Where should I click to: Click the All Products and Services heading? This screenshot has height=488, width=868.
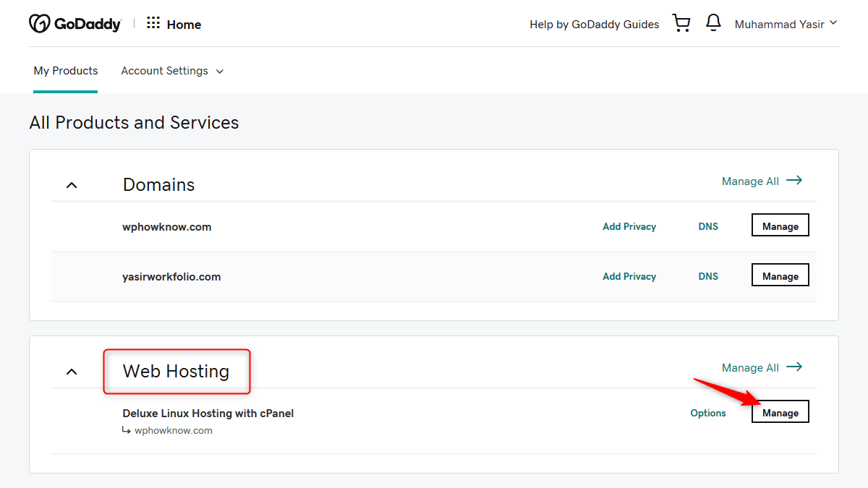(x=134, y=123)
